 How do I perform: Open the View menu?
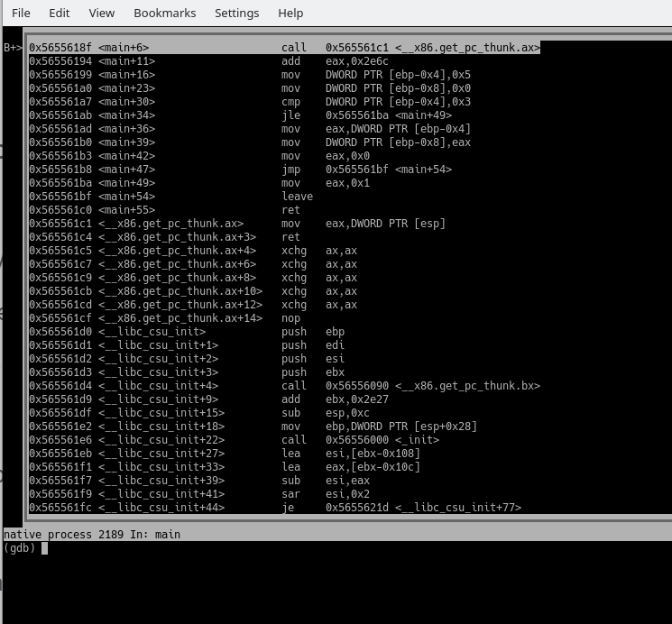click(x=102, y=13)
